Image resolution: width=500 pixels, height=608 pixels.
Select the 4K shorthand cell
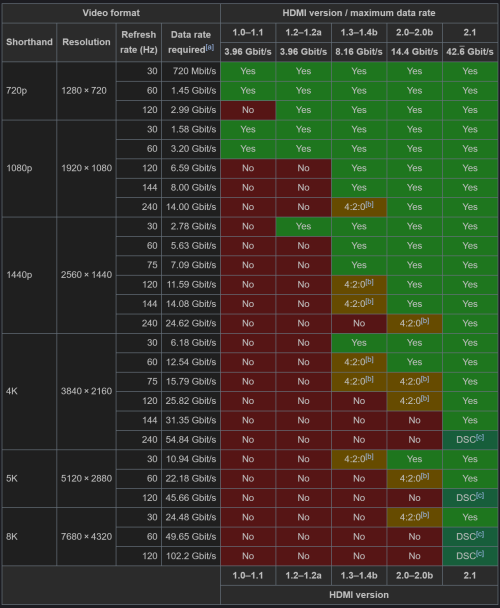(29, 391)
